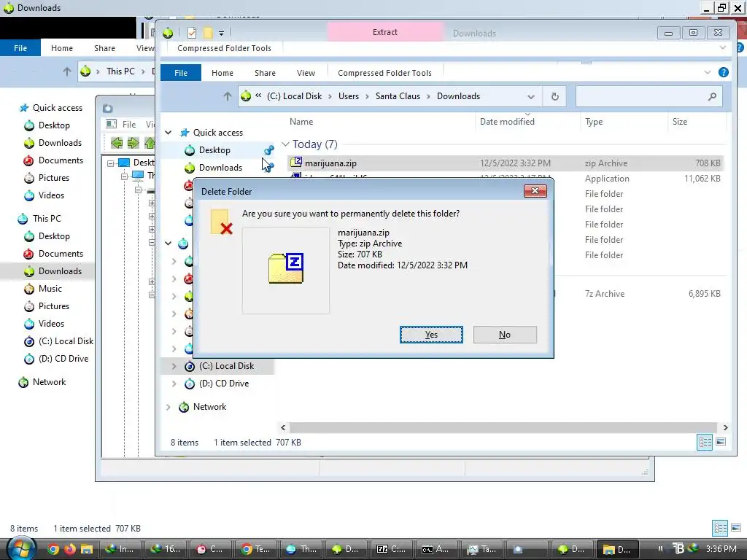747x560 pixels.
Task: Click the Refresh button beside the address bar
Action: tap(554, 97)
